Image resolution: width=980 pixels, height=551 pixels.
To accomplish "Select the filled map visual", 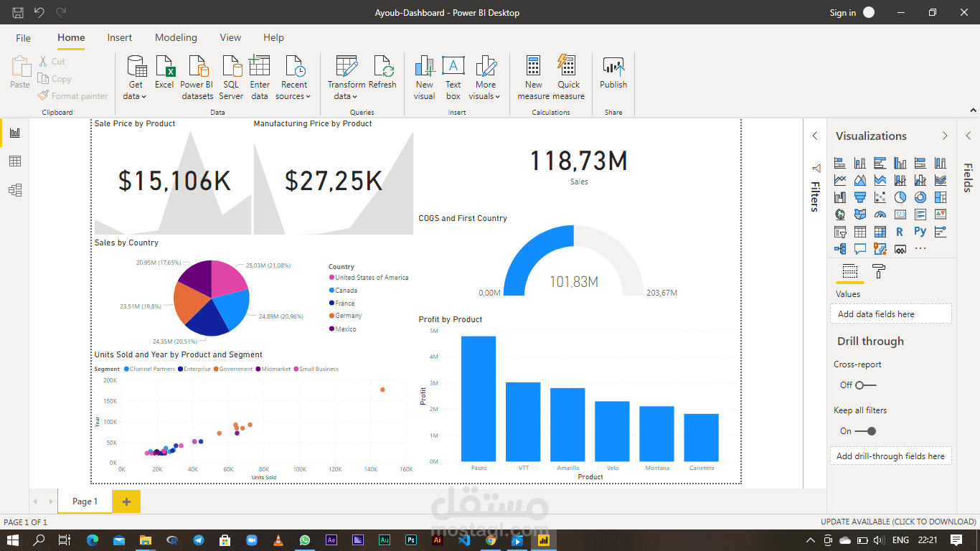I will 860,215.
